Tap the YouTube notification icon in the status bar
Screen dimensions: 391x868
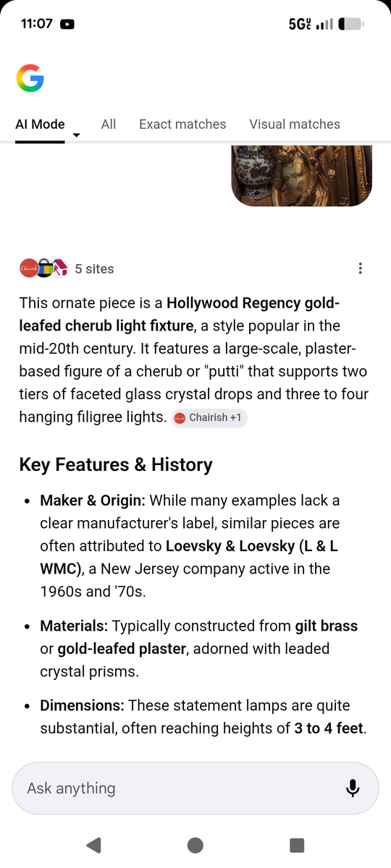pos(67,24)
